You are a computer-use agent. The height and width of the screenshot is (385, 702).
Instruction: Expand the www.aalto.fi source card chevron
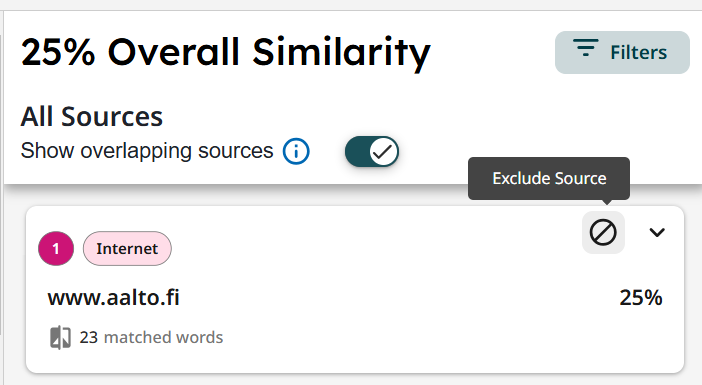657,232
